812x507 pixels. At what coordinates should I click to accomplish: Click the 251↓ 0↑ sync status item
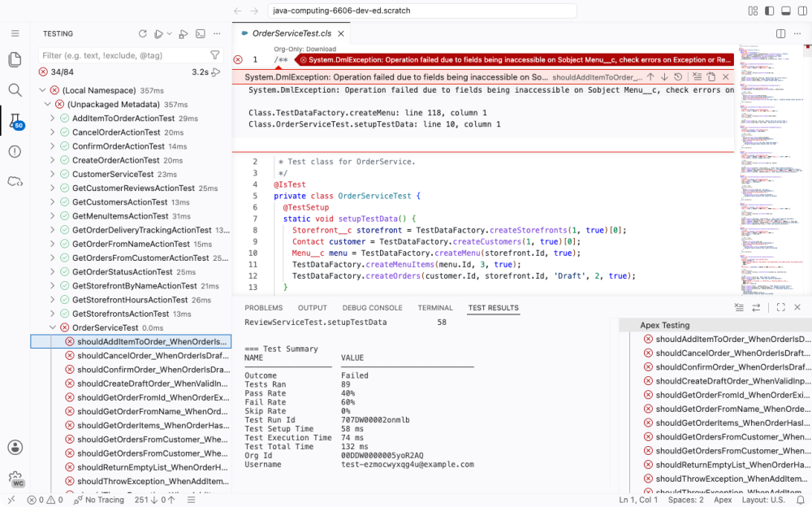(155, 500)
